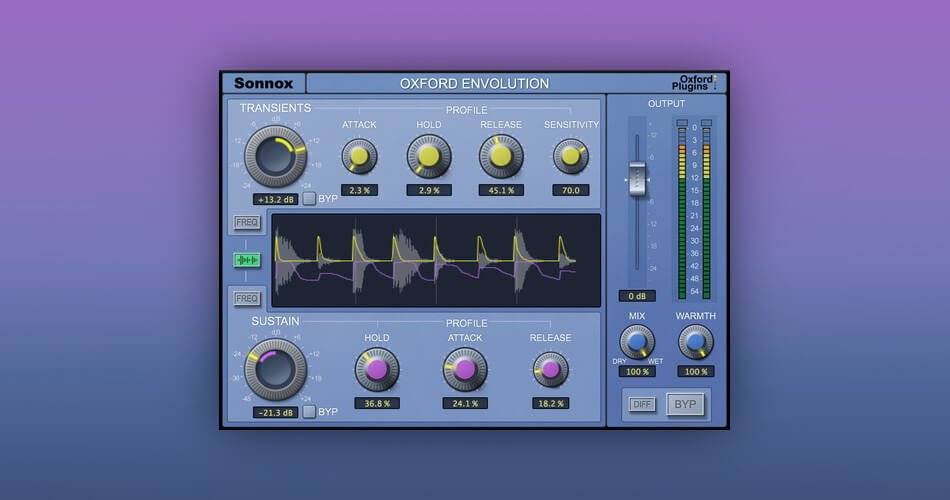Click the Sustain gain knob
This screenshot has height=500, width=950.
tap(276, 370)
